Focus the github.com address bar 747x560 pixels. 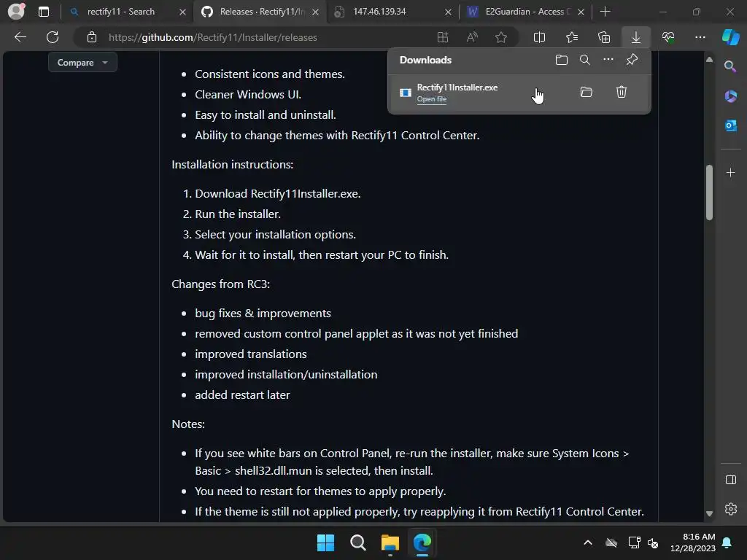267,37
